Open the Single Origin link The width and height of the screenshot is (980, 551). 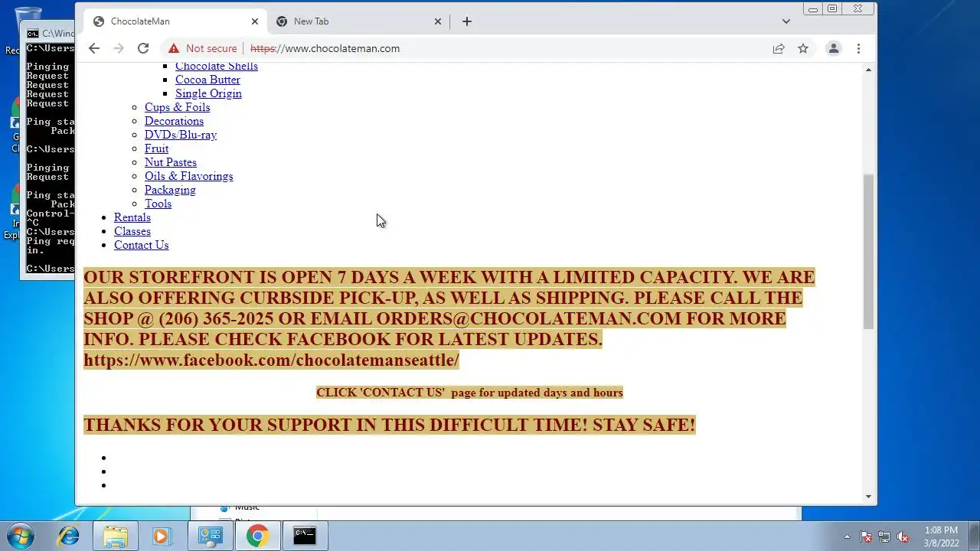[x=208, y=93]
